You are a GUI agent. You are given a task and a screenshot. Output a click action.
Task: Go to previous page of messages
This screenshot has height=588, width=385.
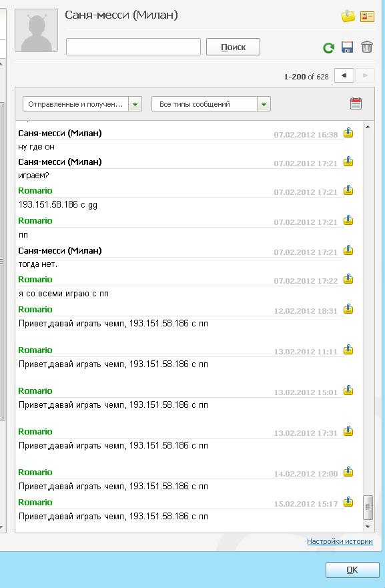(344, 75)
